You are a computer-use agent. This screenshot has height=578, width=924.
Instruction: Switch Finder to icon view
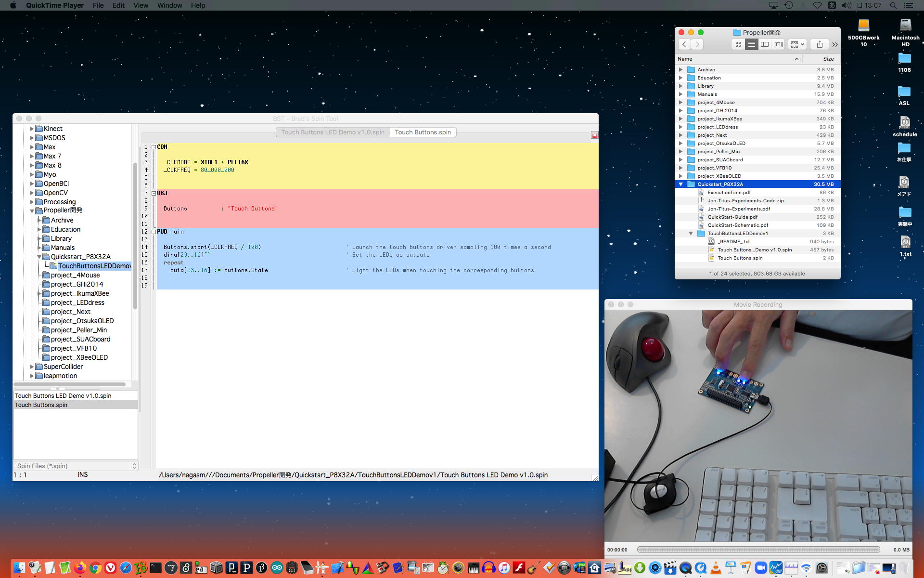(x=738, y=44)
